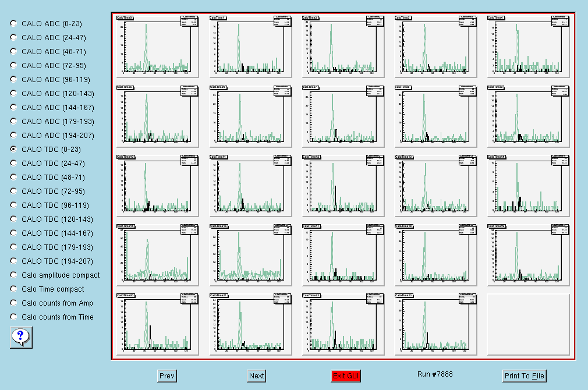Select CALO ADC (179-193) radio button

click(x=13, y=122)
